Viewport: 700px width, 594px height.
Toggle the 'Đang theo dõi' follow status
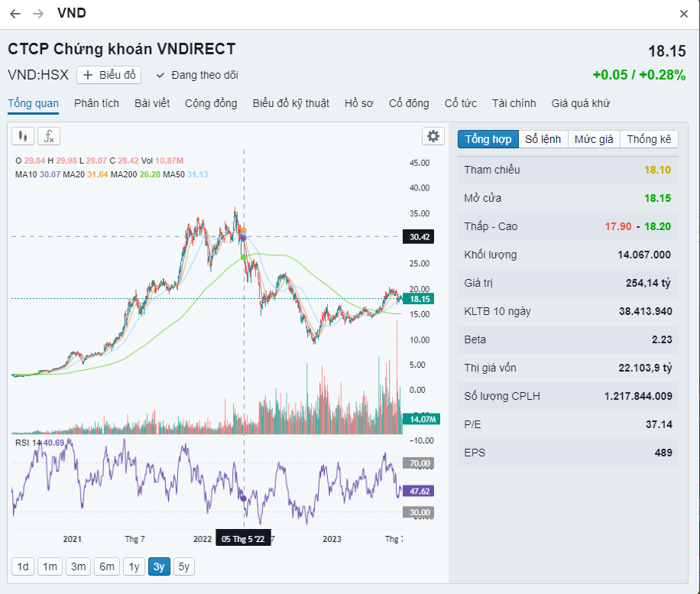tap(197, 75)
